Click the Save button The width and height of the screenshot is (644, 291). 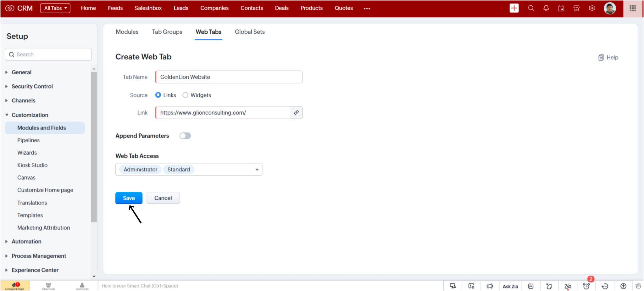pos(129,198)
